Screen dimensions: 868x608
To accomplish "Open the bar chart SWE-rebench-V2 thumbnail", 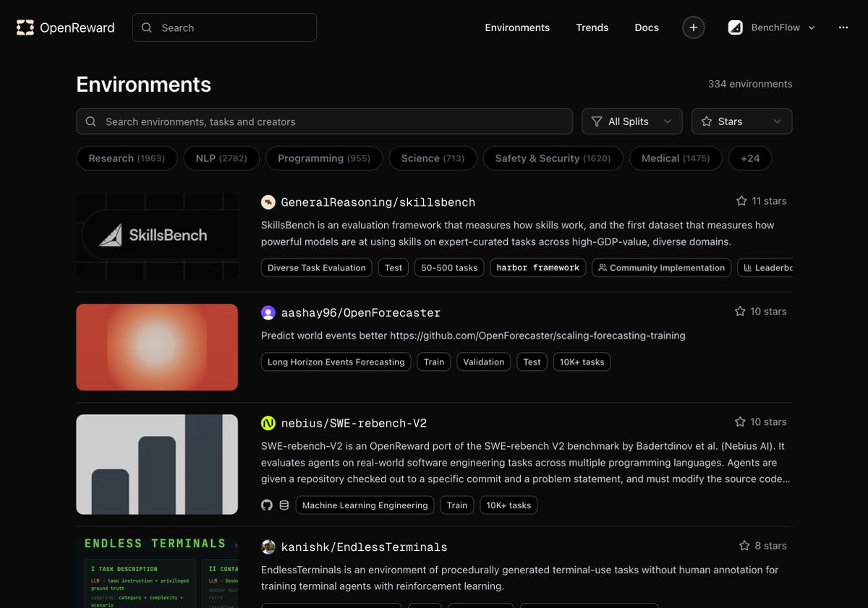I will click(x=157, y=464).
